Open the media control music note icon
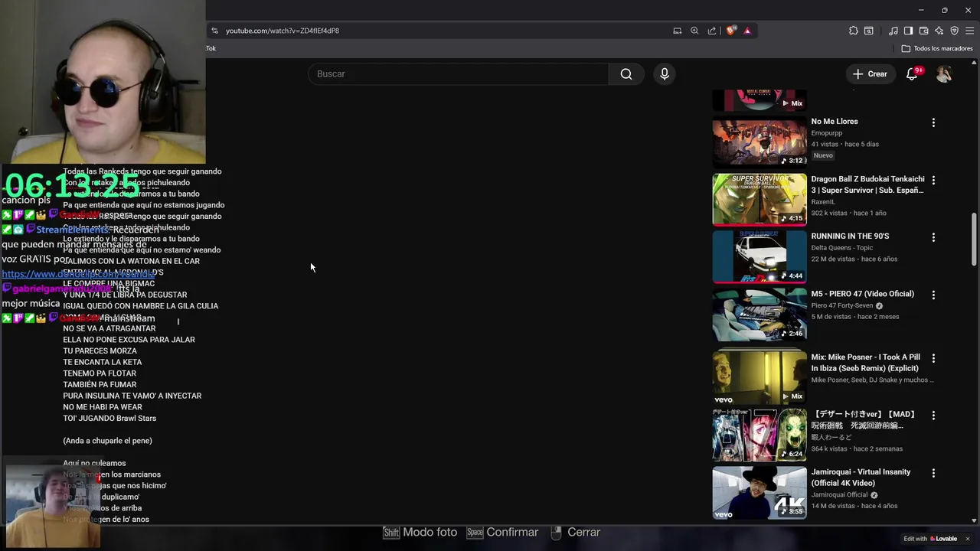The height and width of the screenshot is (551, 980). point(893,31)
